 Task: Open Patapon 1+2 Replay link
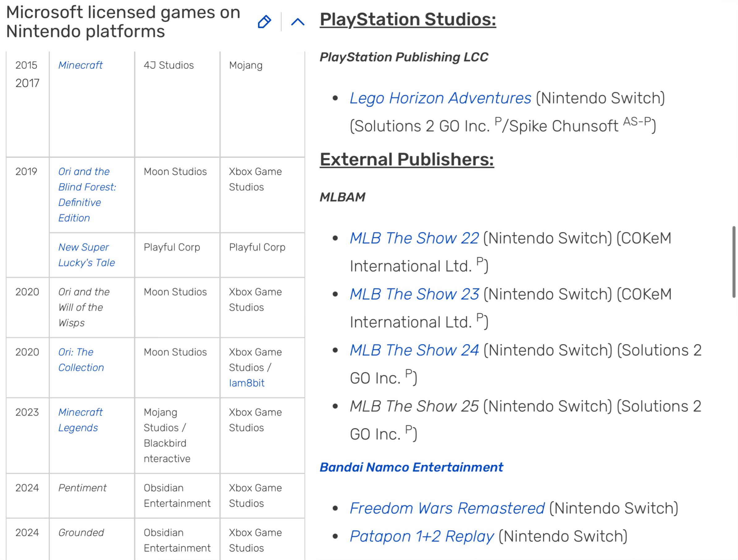point(422,536)
